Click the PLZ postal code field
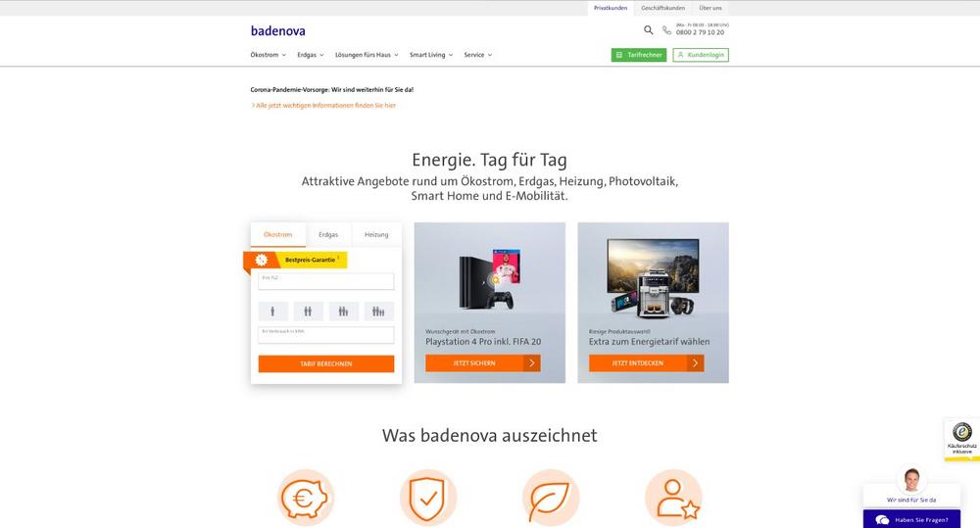Screen dimensions: 980x528 [x=326, y=281]
